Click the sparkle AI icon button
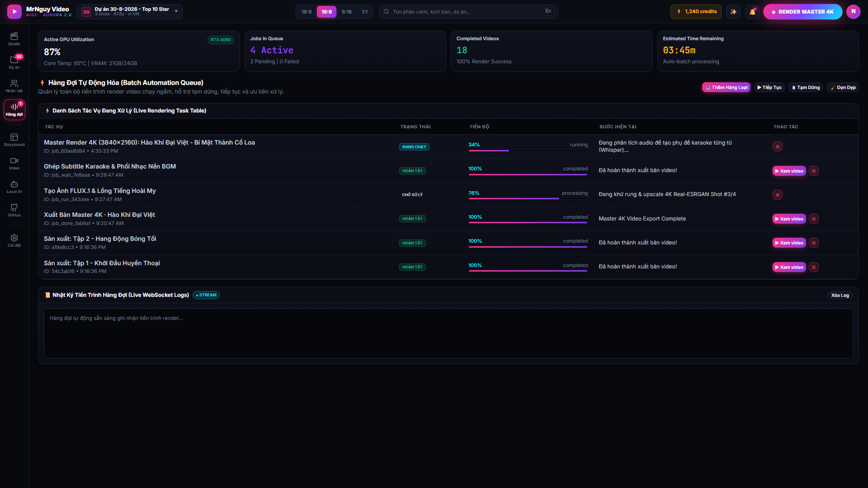 pos(733,12)
